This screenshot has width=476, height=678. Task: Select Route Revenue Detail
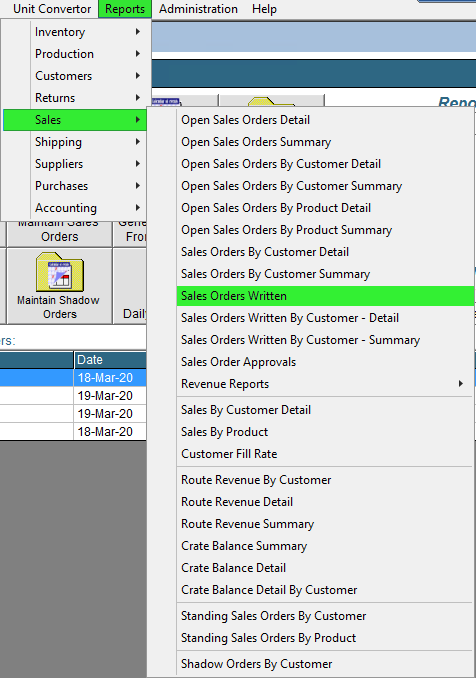pos(325,502)
